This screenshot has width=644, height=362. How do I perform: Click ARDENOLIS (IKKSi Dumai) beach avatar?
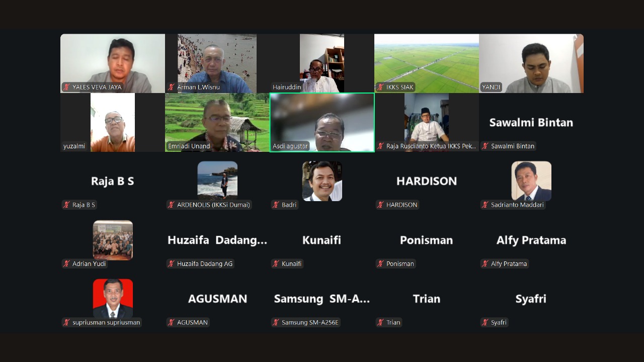click(217, 181)
